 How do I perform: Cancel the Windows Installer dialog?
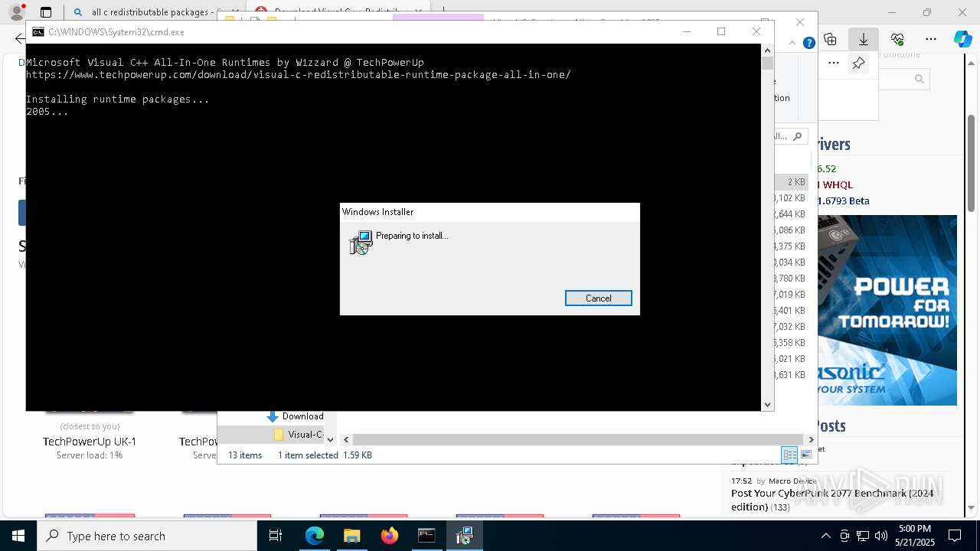pos(598,298)
